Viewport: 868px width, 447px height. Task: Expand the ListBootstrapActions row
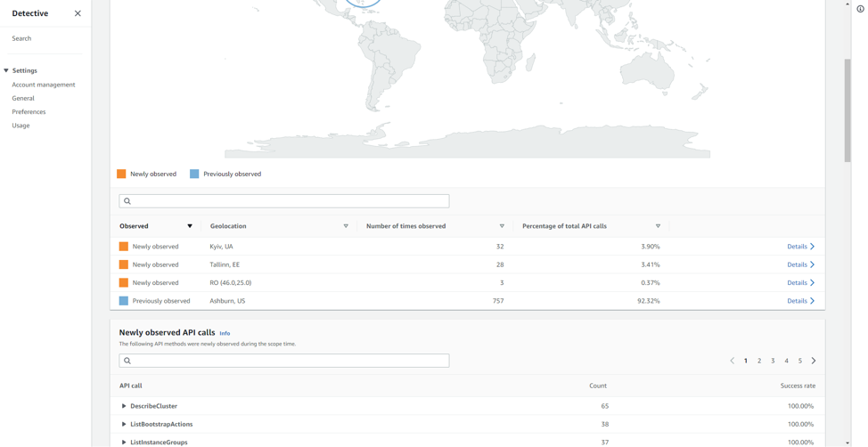coord(124,425)
